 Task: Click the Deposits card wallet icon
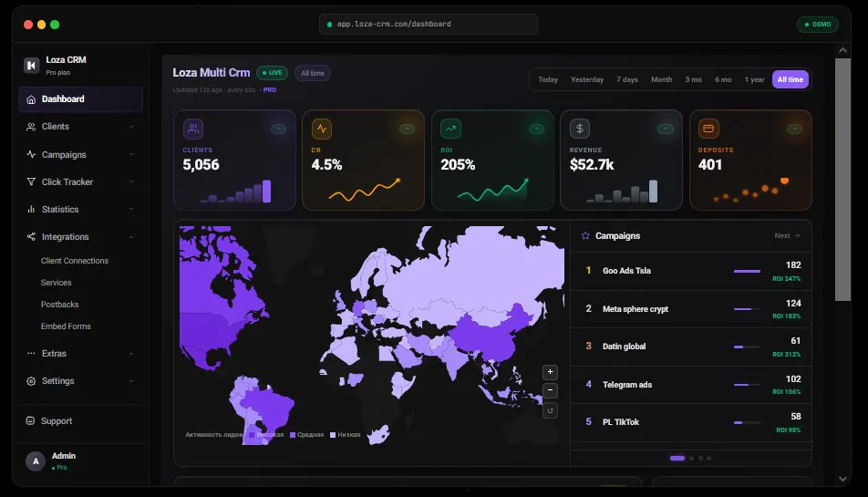point(708,129)
